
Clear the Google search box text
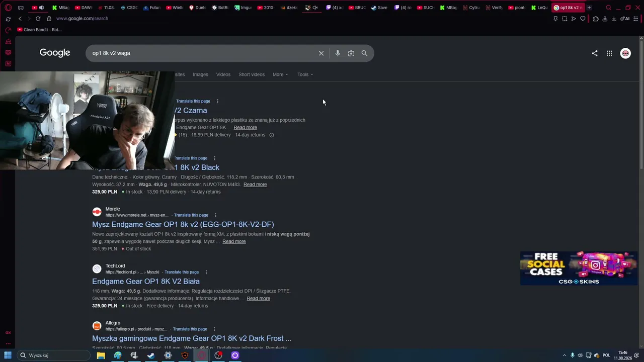tap(321, 53)
